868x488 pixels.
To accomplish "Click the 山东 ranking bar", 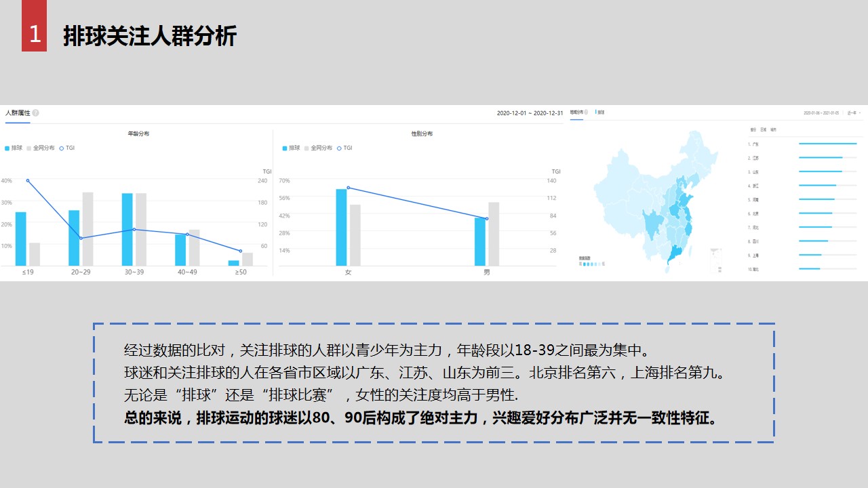I will click(821, 171).
